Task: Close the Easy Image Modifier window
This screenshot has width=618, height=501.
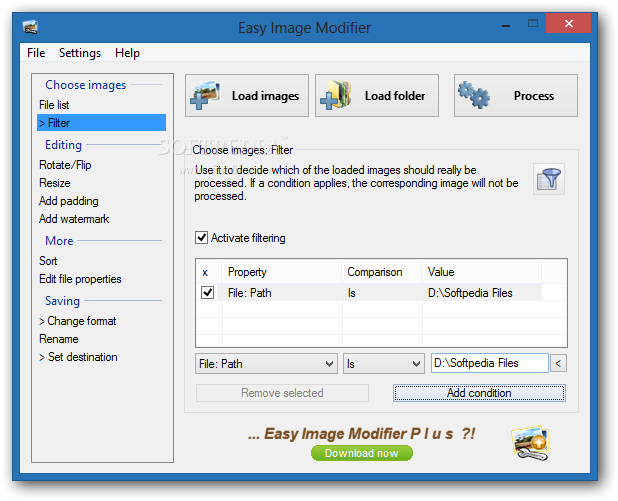Action: tap(569, 23)
